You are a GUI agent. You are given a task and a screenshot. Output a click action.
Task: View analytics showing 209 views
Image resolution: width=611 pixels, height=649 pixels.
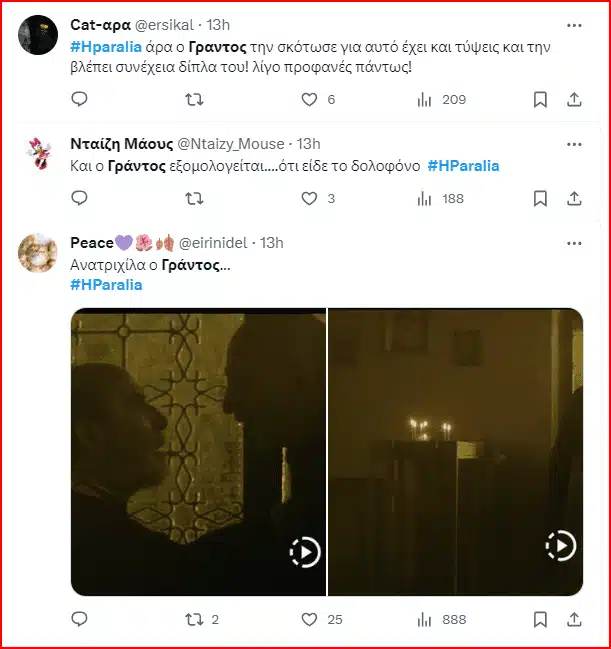pos(441,99)
